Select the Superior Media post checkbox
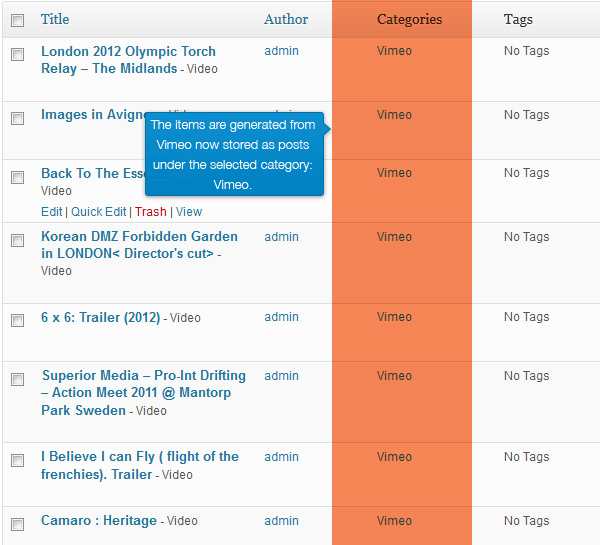This screenshot has width=600, height=545. point(17,379)
